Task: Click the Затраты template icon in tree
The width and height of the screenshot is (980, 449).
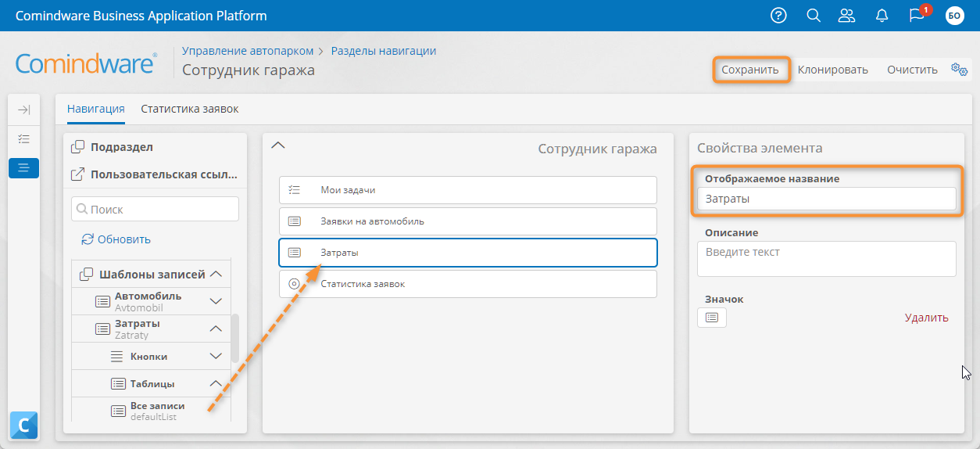Action: (x=102, y=329)
